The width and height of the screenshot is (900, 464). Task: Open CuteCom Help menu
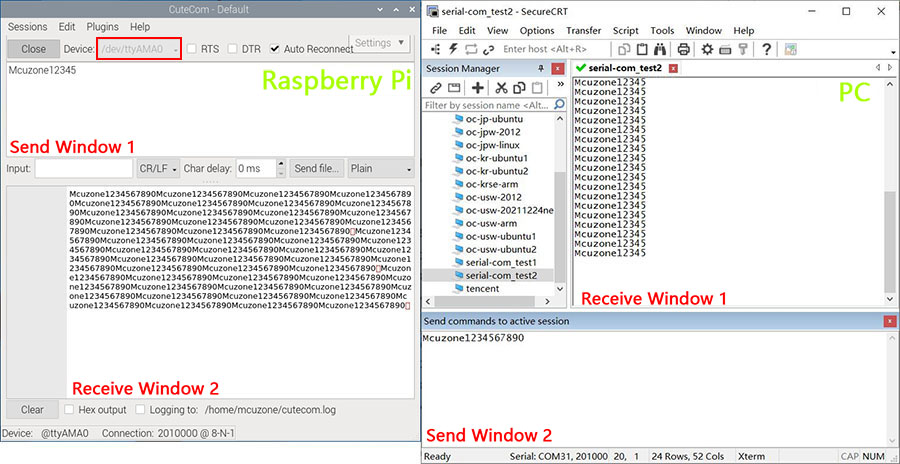(139, 26)
